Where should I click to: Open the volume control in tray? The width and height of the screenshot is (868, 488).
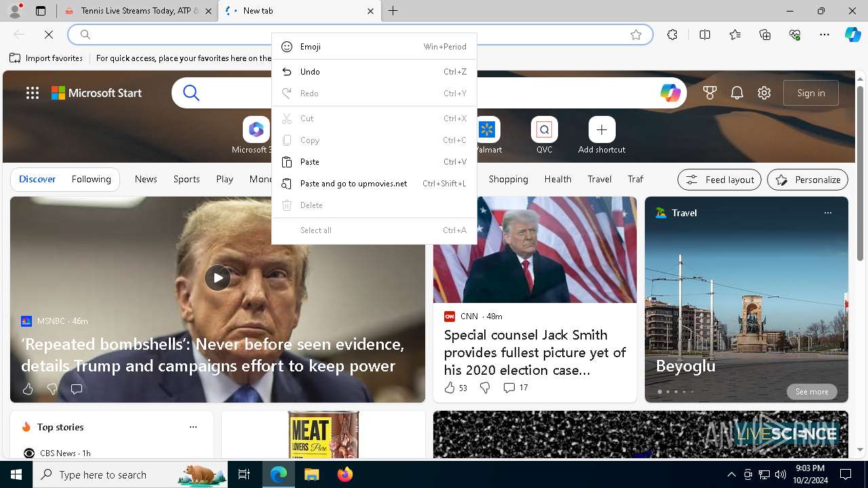tap(781, 474)
